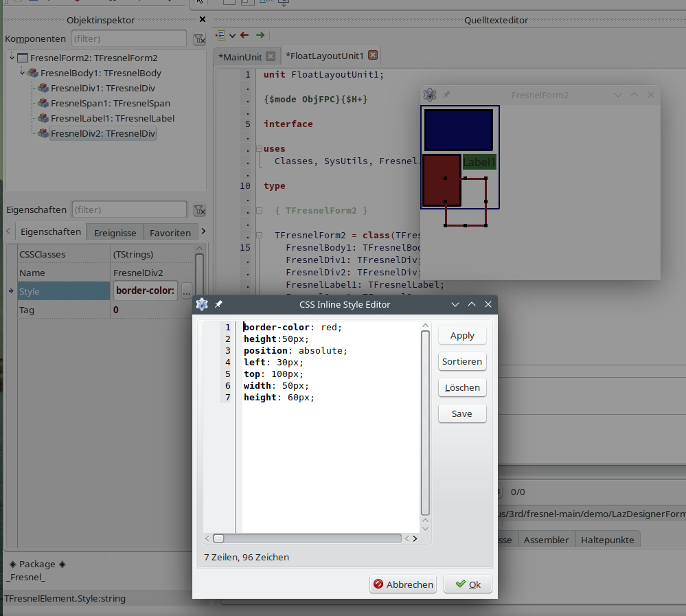Select FresnelSpan1: TFresnelSpan in component tree
This screenshot has width=686, height=616.
pyautogui.click(x=111, y=103)
